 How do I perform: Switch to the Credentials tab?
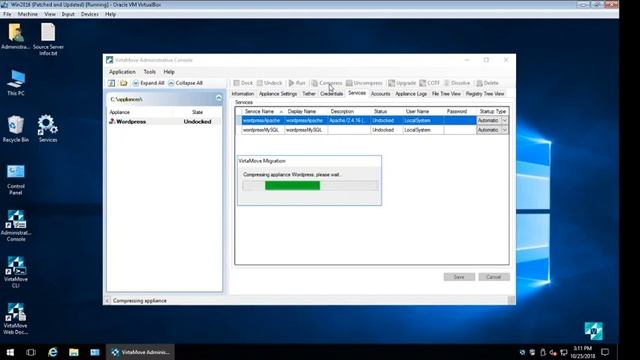[331, 94]
